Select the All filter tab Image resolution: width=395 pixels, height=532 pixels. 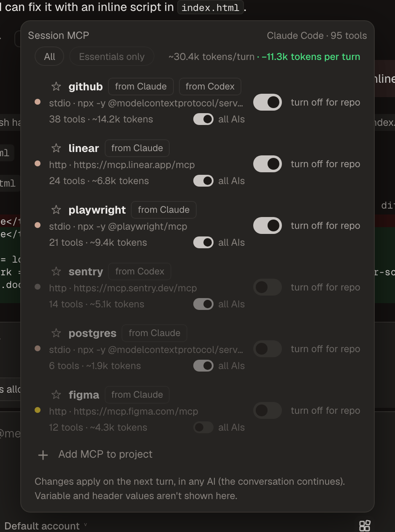click(x=49, y=57)
